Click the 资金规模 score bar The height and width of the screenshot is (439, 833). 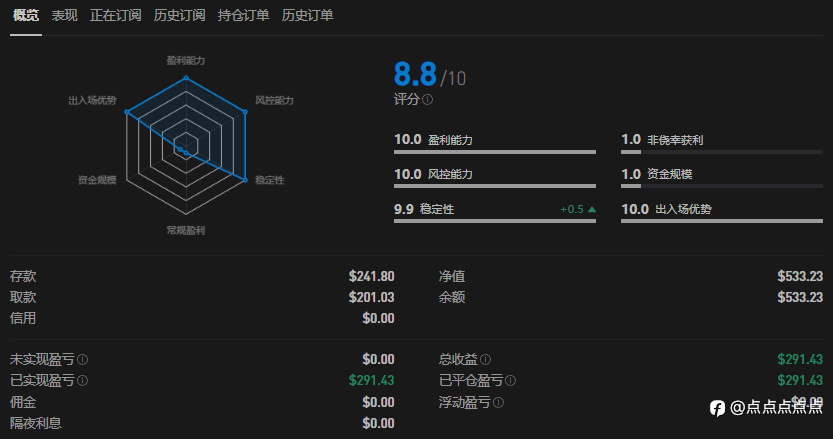[721, 186]
